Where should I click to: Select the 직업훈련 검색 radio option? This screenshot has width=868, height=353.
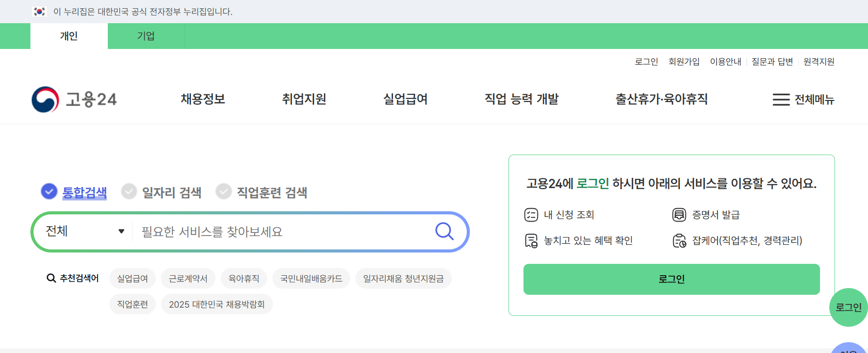coord(223,191)
